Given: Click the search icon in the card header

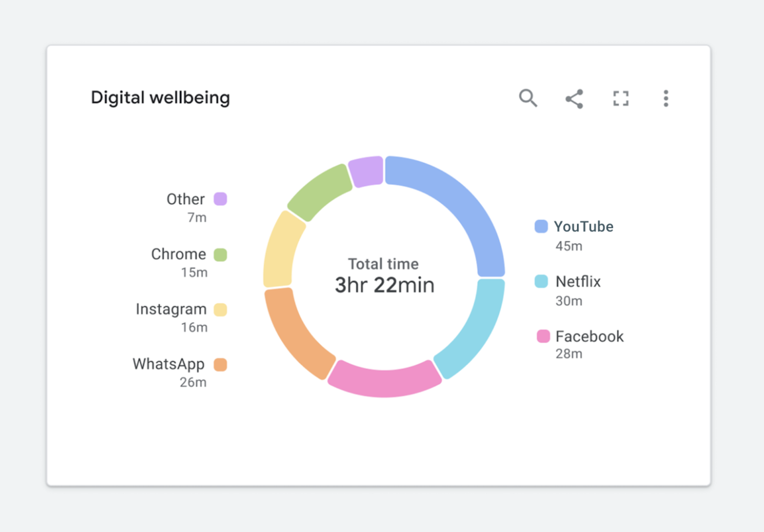Looking at the screenshot, I should 528,98.
